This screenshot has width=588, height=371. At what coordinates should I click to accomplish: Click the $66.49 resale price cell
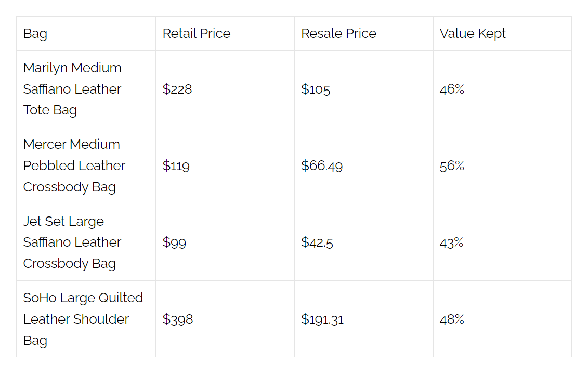click(x=322, y=166)
